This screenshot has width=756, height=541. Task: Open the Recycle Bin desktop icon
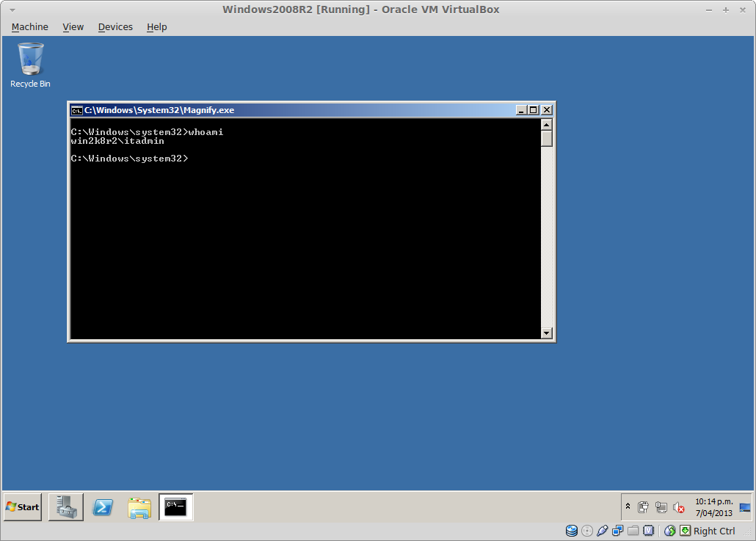click(30, 65)
